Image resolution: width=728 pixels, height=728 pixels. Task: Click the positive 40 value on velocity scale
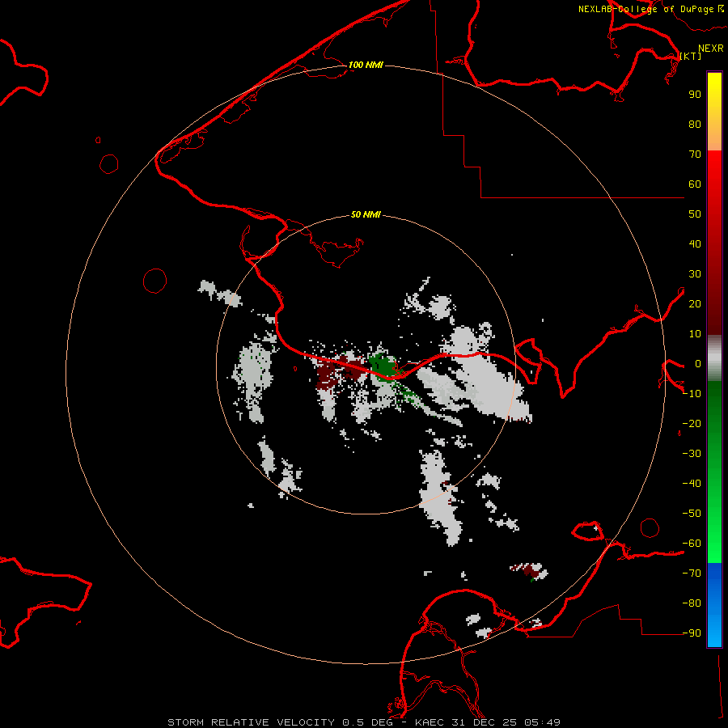pyautogui.click(x=695, y=244)
